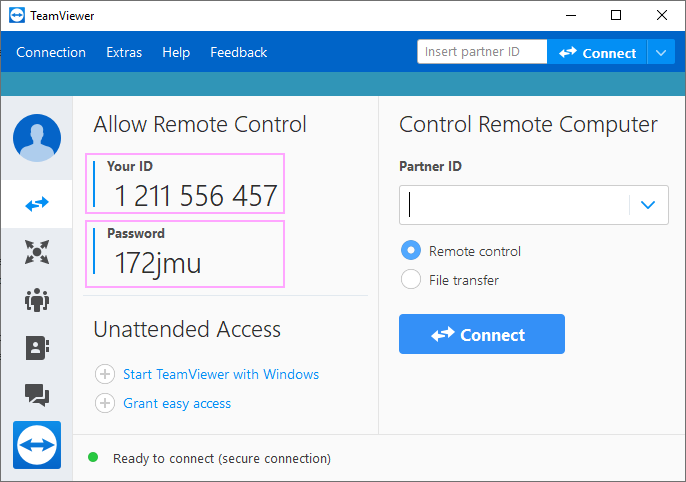Open the Connection menu
Viewport: 686px width, 482px height.
tap(51, 52)
